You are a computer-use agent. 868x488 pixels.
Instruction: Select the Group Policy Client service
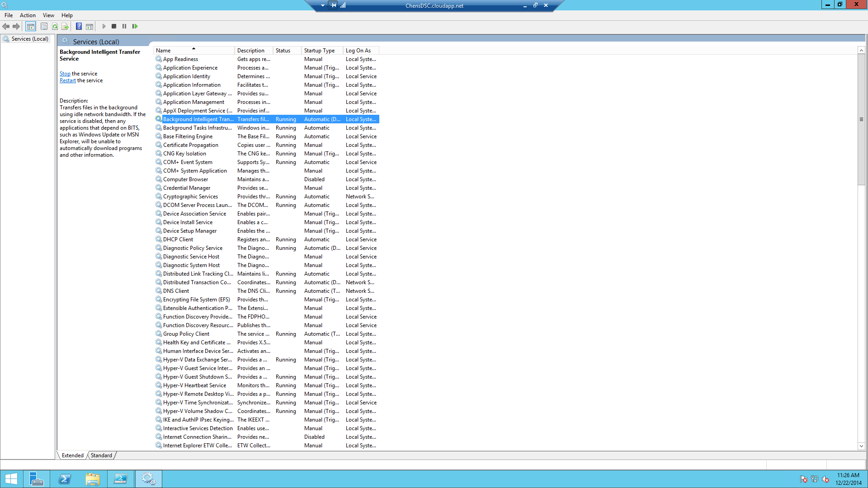[x=266, y=334]
